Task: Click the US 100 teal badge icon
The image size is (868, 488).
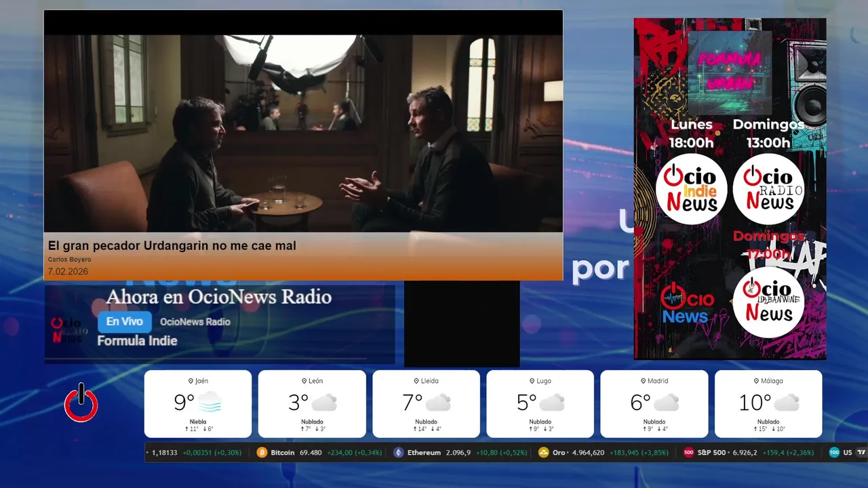Action: coord(834,453)
